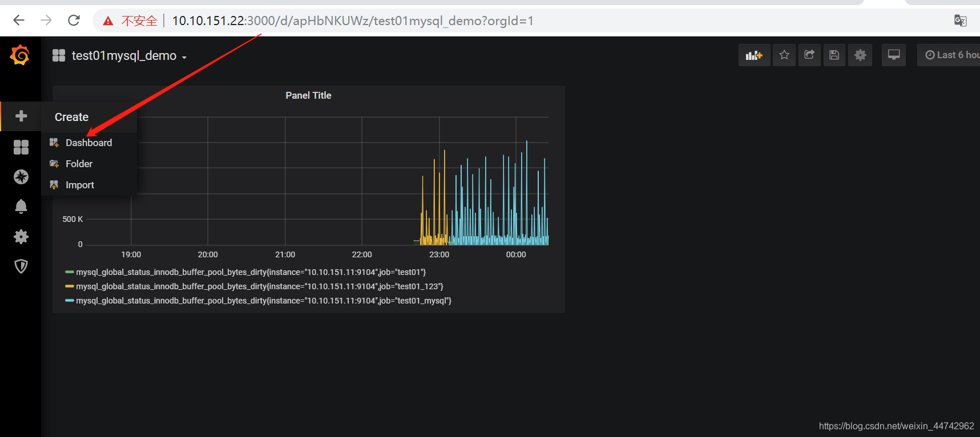980x437 pixels.
Task: Toggle the job="test01_123" legend series
Action: tap(260, 286)
